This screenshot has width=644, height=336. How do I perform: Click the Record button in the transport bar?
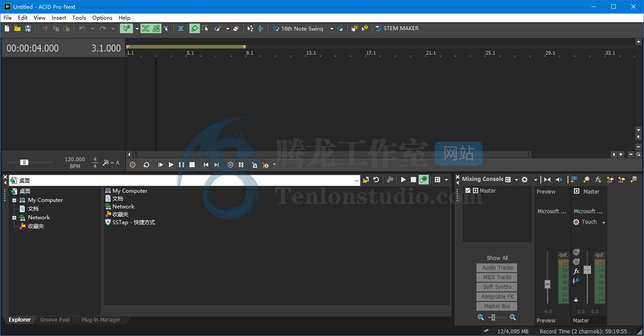(x=133, y=165)
